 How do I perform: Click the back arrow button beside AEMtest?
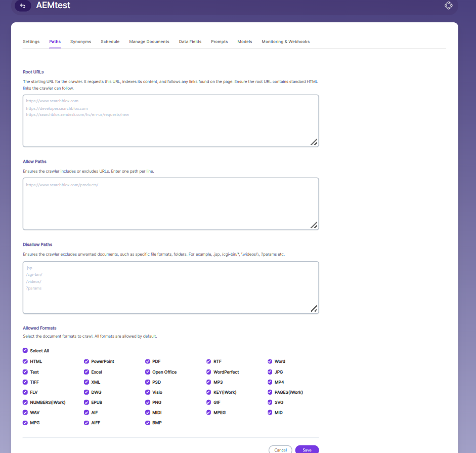pos(23,6)
